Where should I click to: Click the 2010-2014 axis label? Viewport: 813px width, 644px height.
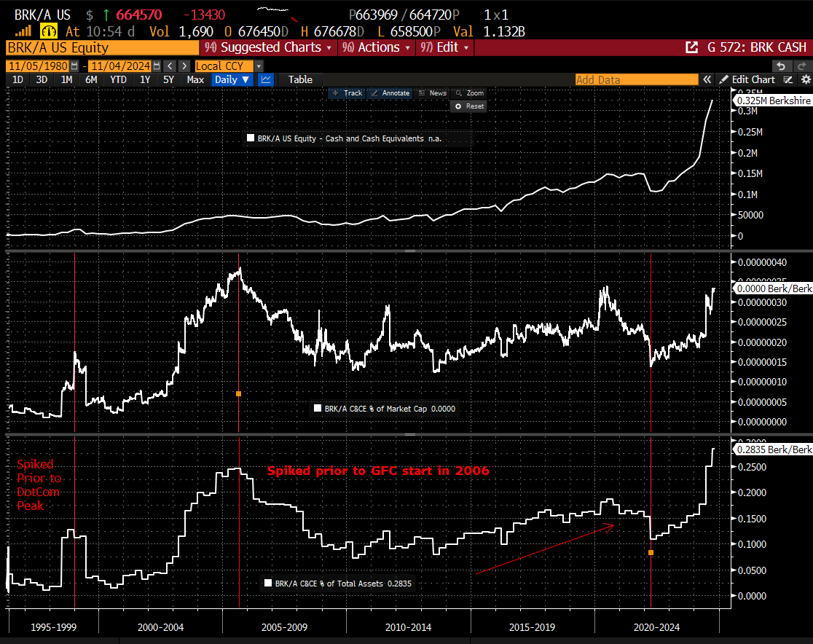[x=408, y=627]
